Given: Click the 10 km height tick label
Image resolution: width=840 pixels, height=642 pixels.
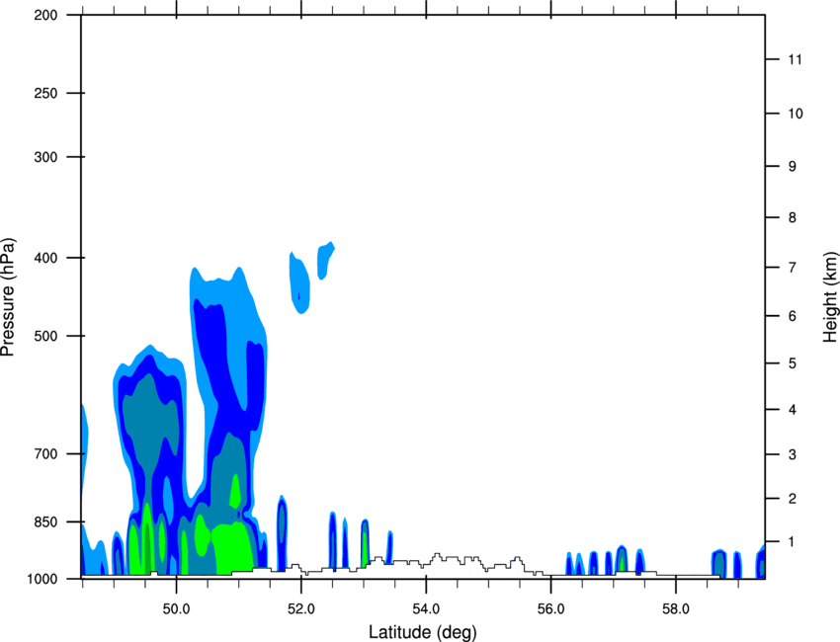Looking at the screenshot, I should click(x=796, y=114).
